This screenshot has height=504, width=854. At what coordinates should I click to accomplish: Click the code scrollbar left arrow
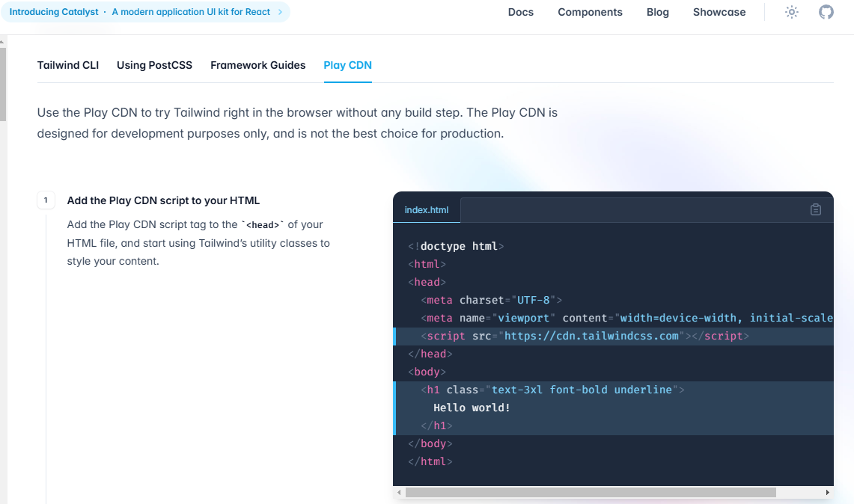tap(399, 493)
